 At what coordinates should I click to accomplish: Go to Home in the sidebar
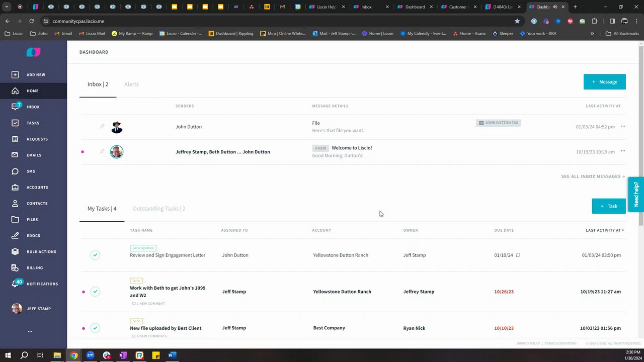pyautogui.click(x=33, y=91)
